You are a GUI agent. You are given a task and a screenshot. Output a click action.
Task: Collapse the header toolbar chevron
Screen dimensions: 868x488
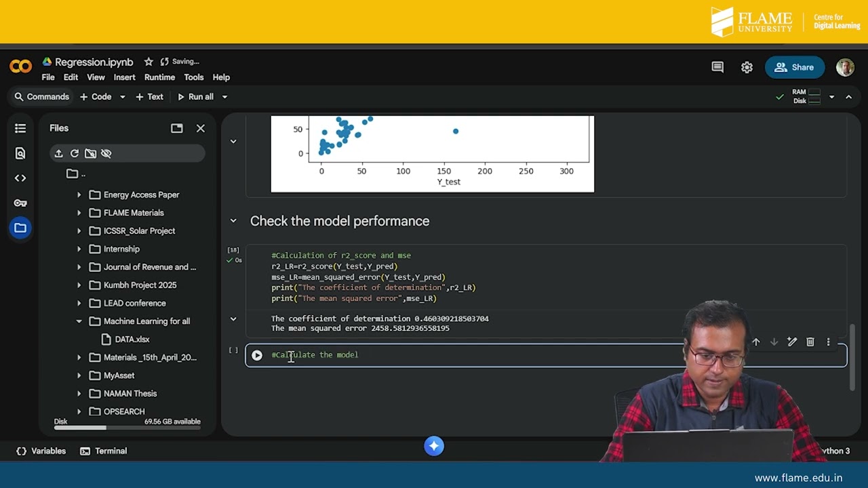[848, 97]
